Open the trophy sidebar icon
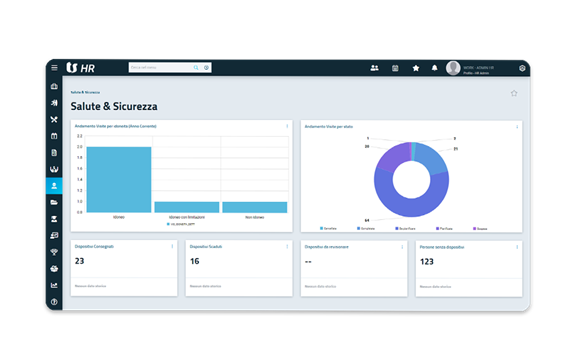This screenshot has height=362, width=576. coord(54,252)
